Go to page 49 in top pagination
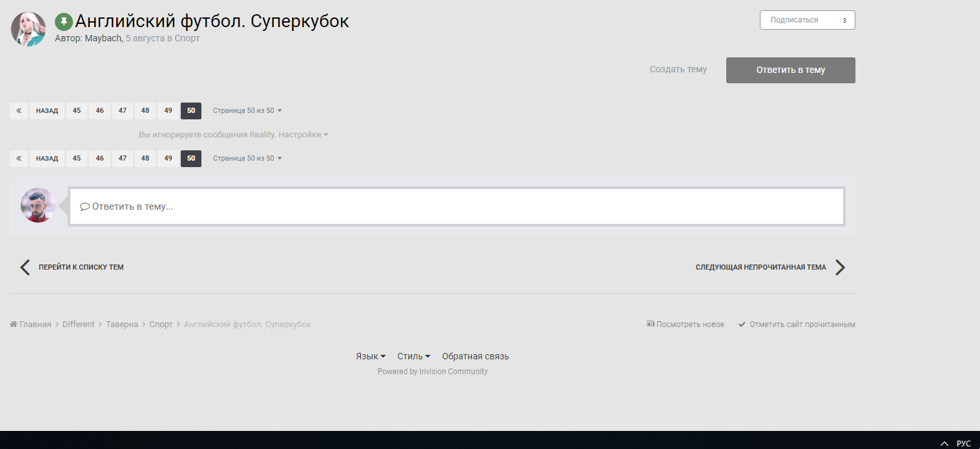Viewport: 980px width, 449px height. [x=168, y=111]
